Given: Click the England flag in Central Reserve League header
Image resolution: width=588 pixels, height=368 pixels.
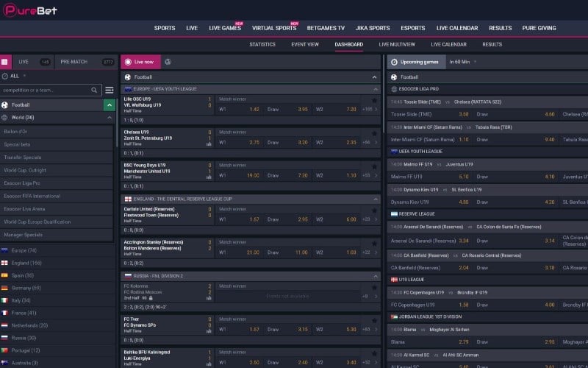Looking at the screenshot, I should point(128,199).
